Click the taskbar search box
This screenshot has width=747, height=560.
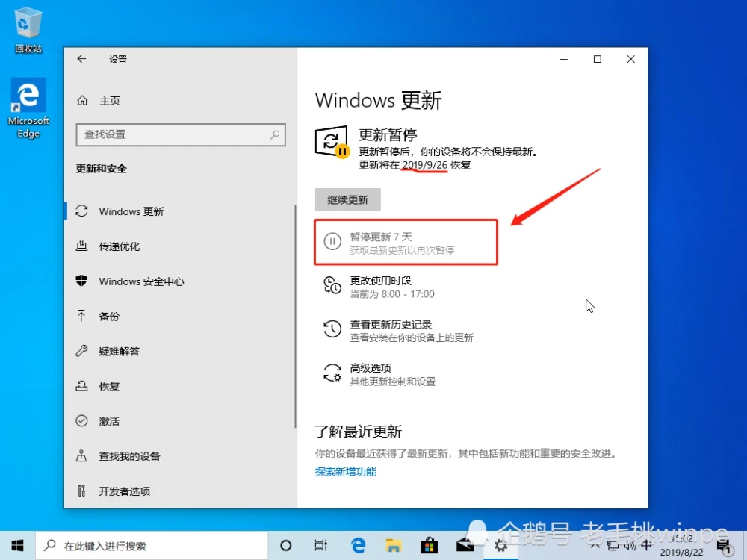[x=152, y=546]
